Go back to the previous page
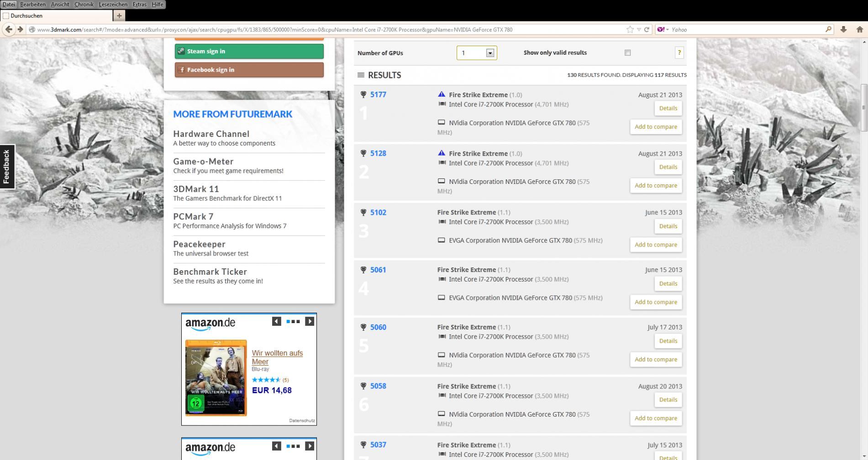 click(9, 29)
